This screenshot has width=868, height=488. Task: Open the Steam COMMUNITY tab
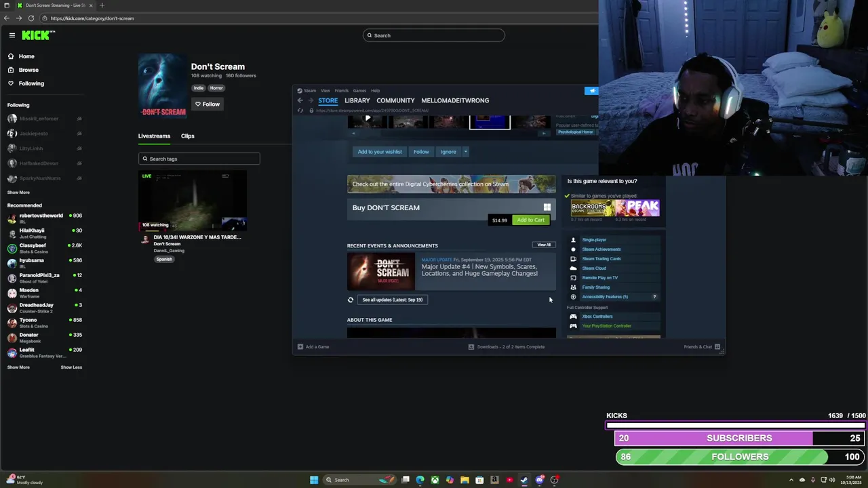click(395, 100)
